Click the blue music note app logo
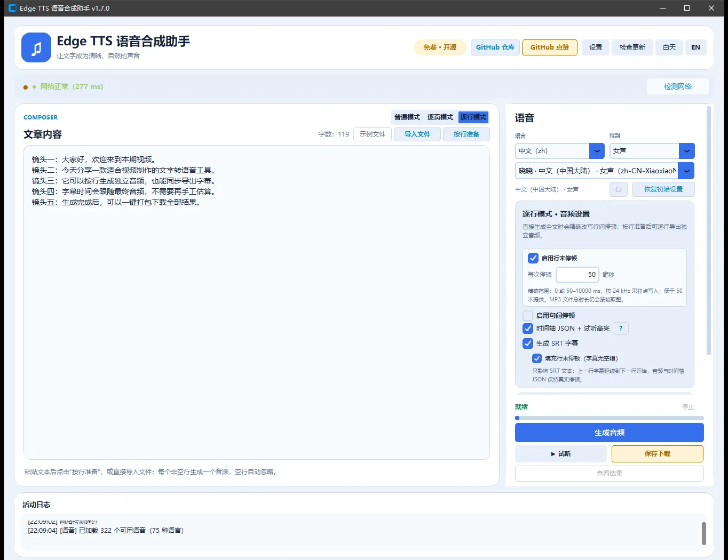Viewport: 728px width, 560px height. coord(36,47)
